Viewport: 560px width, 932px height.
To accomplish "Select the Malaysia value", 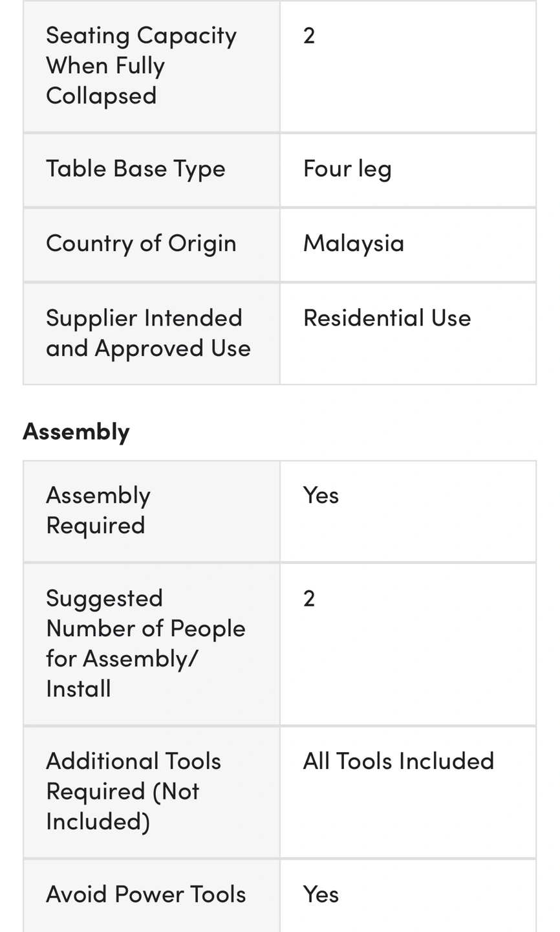I will (354, 243).
